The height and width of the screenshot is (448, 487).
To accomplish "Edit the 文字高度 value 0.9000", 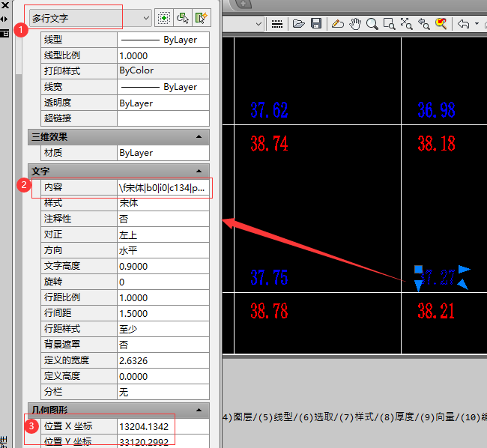I will [163, 266].
